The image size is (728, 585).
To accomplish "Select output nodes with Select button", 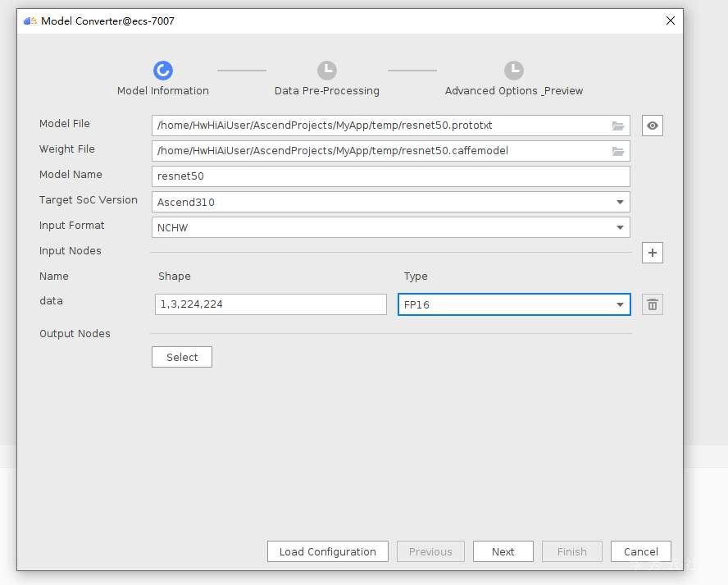I will tap(182, 357).
